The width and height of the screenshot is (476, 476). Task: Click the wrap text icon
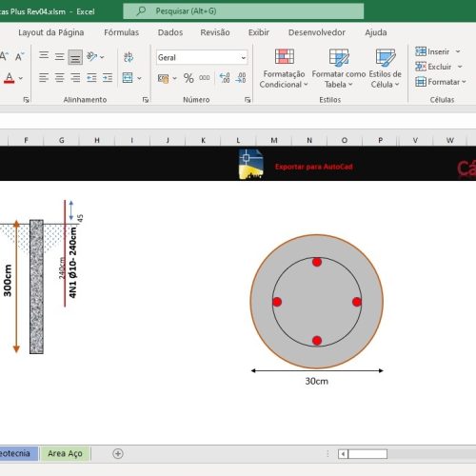click(x=129, y=57)
